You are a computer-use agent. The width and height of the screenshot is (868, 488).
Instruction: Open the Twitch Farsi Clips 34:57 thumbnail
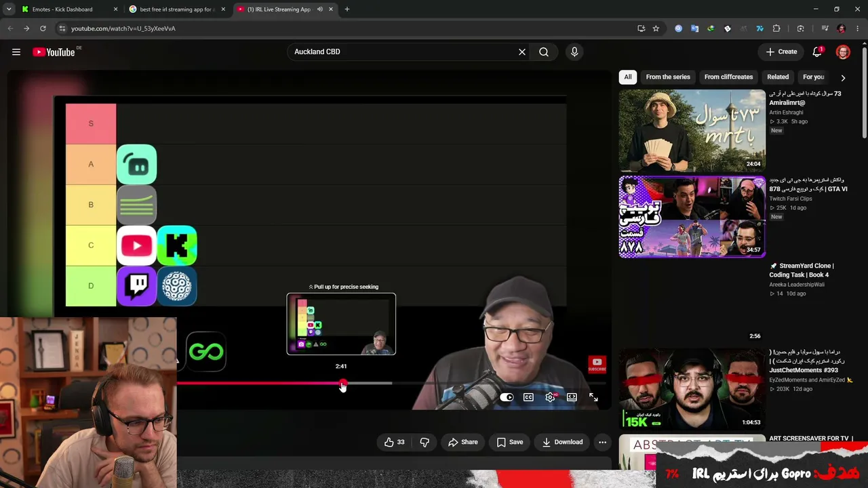point(692,217)
